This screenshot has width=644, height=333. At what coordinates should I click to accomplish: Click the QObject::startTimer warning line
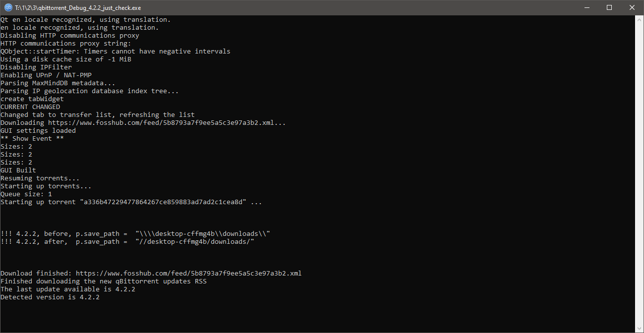click(x=116, y=52)
